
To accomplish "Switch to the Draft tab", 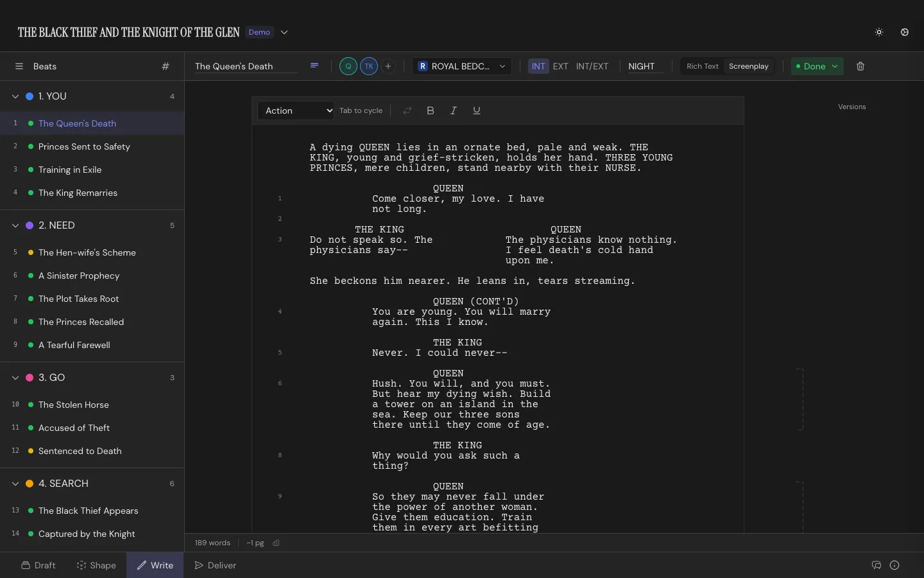I will point(38,565).
